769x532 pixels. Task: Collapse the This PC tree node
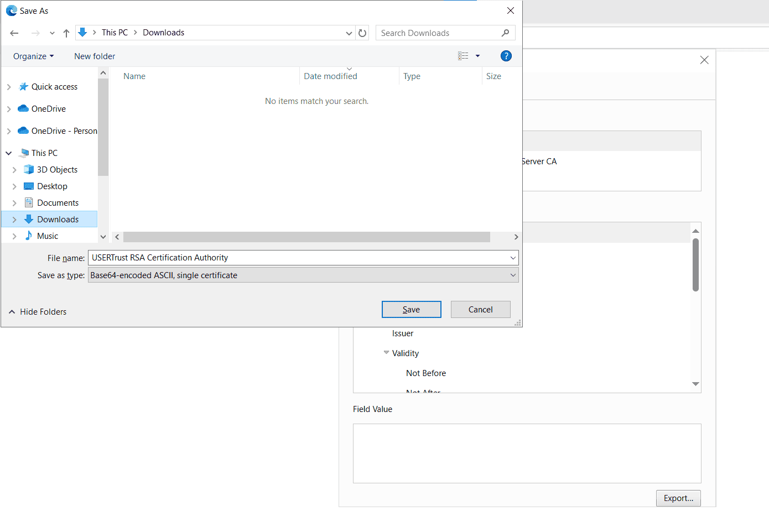(x=8, y=153)
